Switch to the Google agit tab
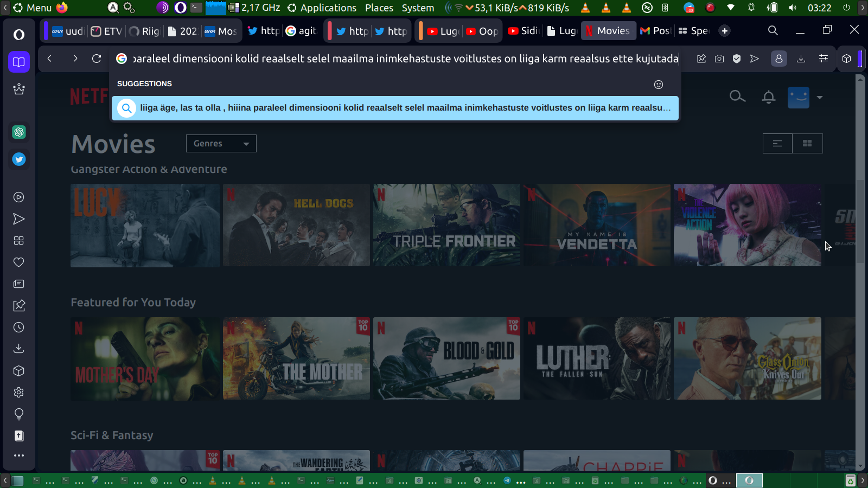The width and height of the screenshot is (868, 488). tap(301, 31)
